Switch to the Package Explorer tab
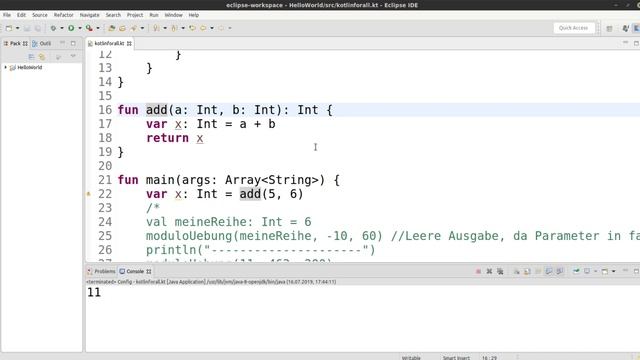 click(15, 43)
